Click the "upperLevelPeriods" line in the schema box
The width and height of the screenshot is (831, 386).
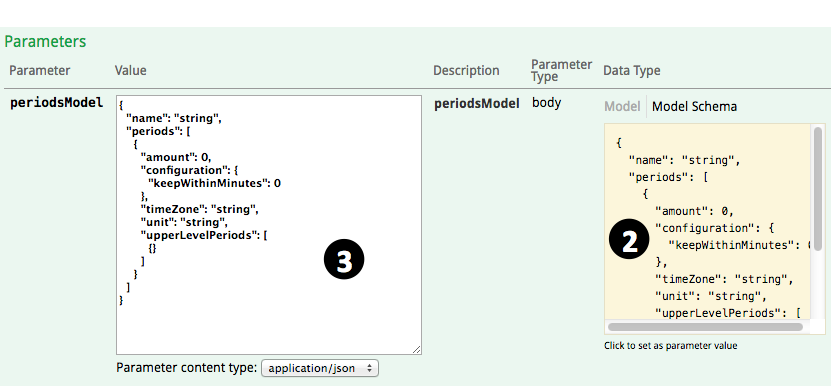click(x=728, y=313)
